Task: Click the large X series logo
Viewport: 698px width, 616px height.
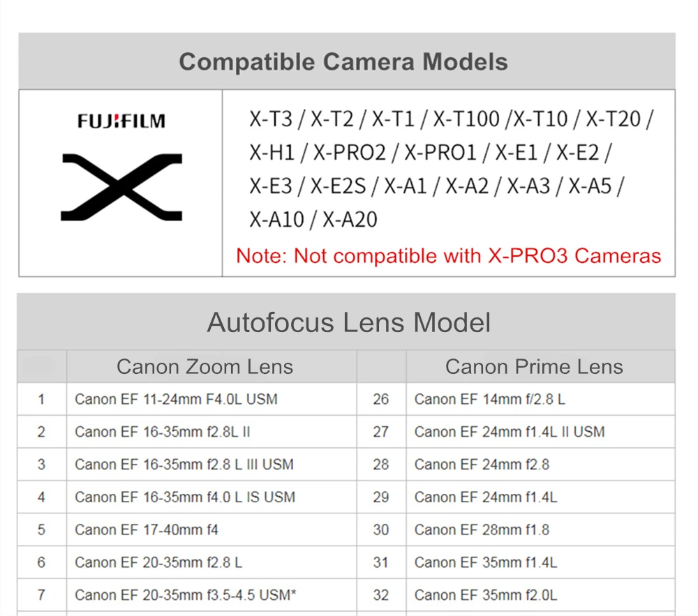Action: [121, 187]
